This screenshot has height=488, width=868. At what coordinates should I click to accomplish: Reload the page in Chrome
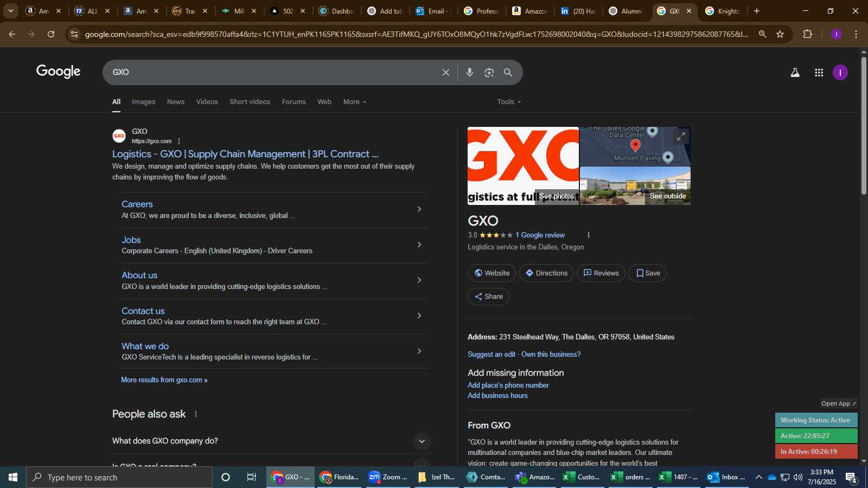[x=51, y=34]
